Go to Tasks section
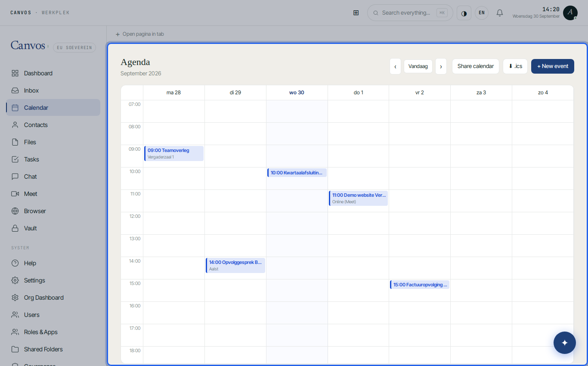 click(x=53, y=159)
